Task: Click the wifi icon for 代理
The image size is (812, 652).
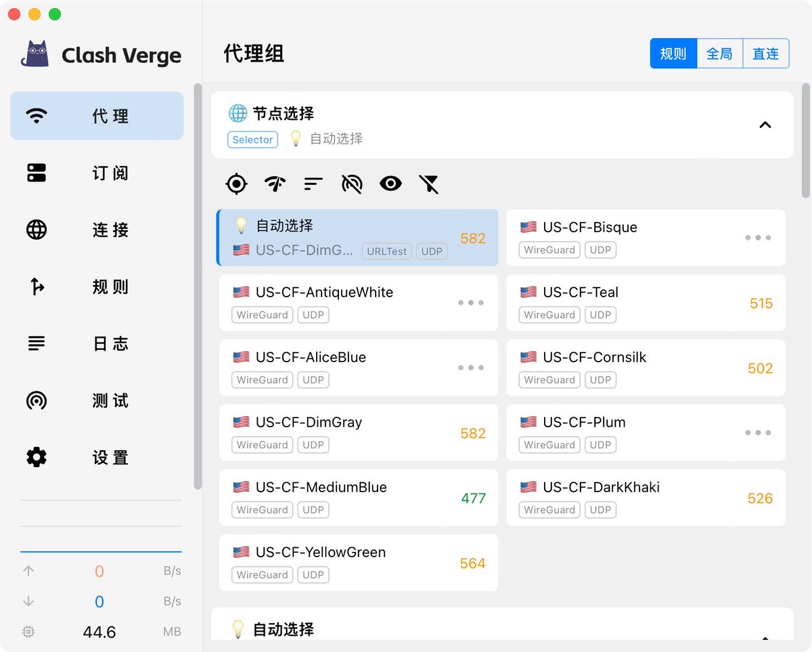Action: pos(37,116)
